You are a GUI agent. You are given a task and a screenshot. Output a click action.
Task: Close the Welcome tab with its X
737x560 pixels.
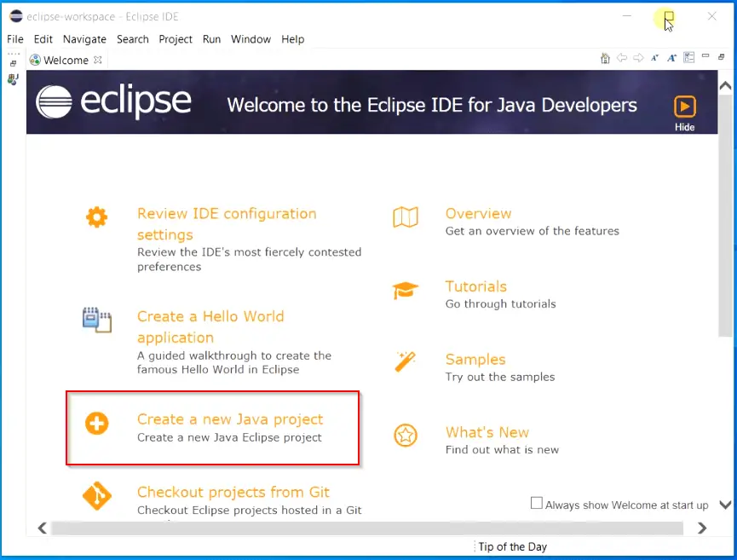pyautogui.click(x=97, y=60)
